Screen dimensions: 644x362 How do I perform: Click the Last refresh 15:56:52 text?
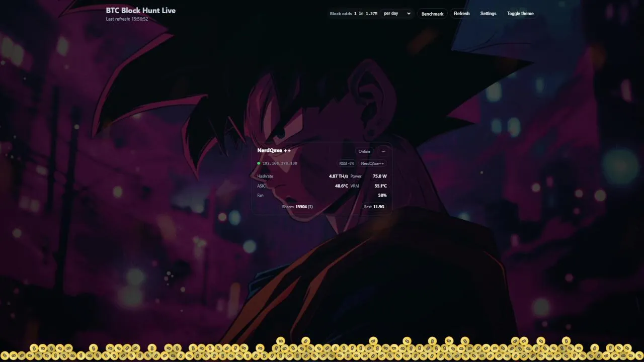click(127, 19)
